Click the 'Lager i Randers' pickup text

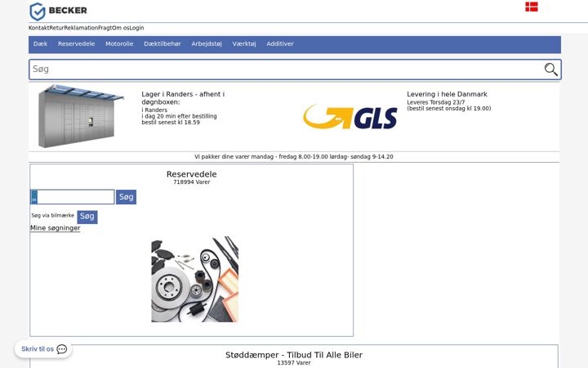tap(183, 98)
